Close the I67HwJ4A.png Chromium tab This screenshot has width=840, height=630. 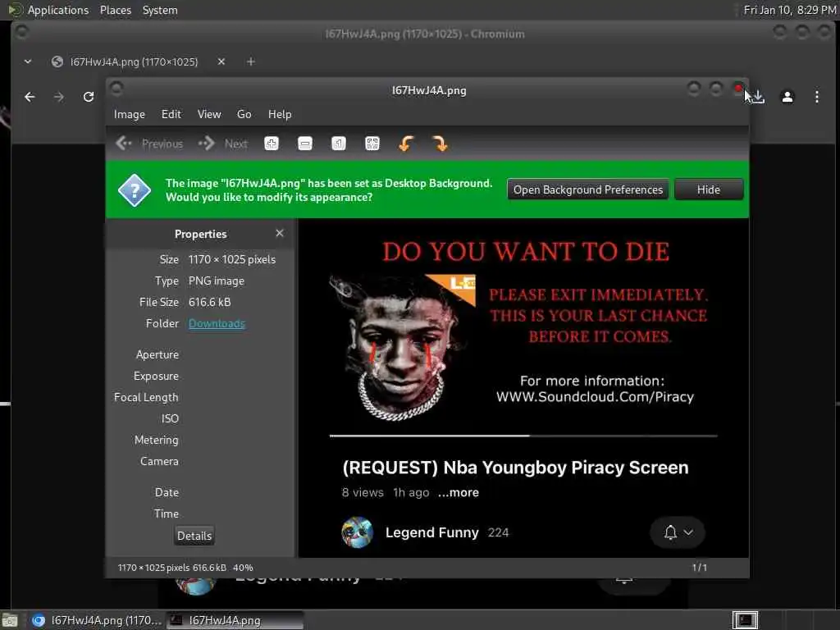[x=221, y=62]
